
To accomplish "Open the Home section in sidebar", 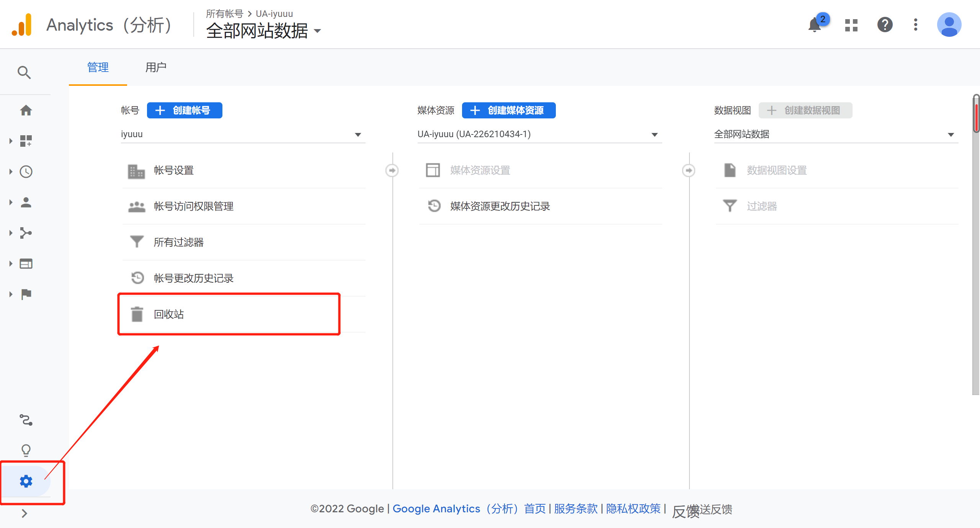I will pyautogui.click(x=26, y=110).
